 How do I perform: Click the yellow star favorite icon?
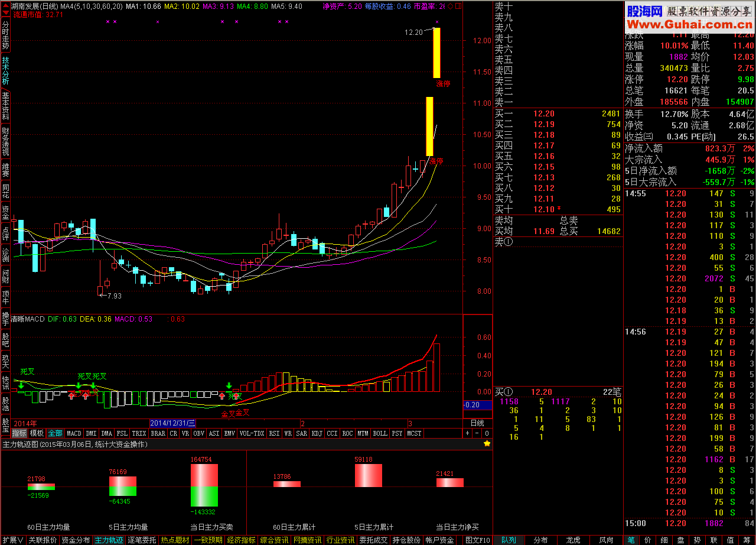(x=487, y=443)
